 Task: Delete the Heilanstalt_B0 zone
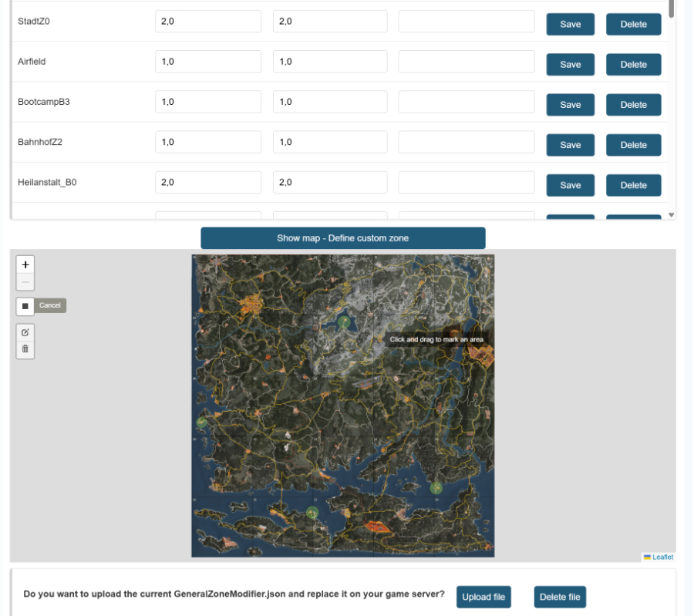(633, 185)
